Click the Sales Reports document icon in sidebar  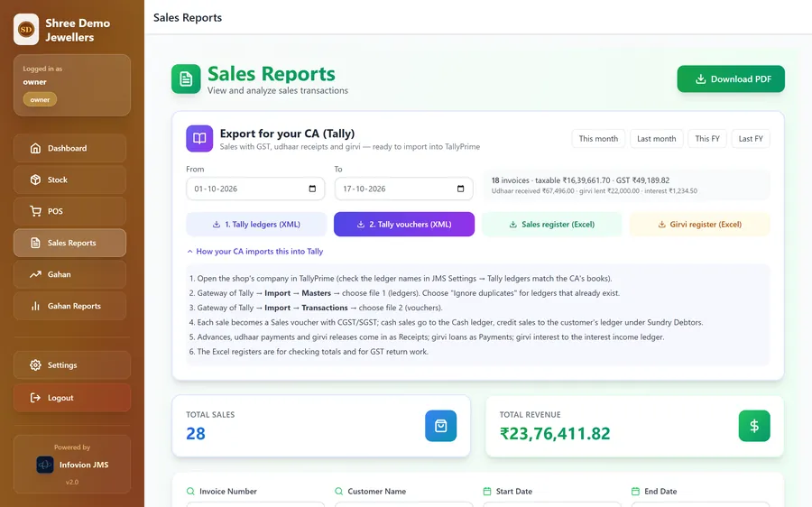(35, 243)
